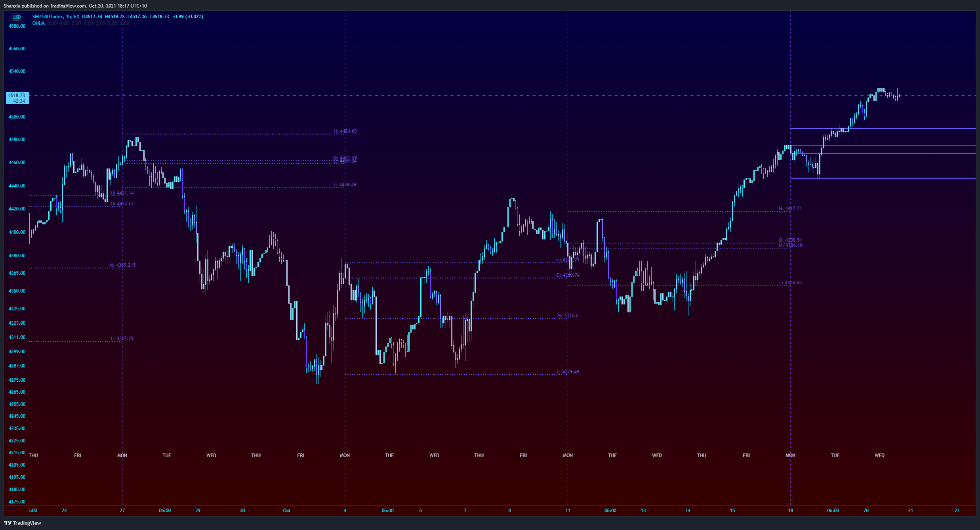Screen dimensions: 980x530
Task: Click the H: 4417.71 level label
Action: [x=790, y=209]
